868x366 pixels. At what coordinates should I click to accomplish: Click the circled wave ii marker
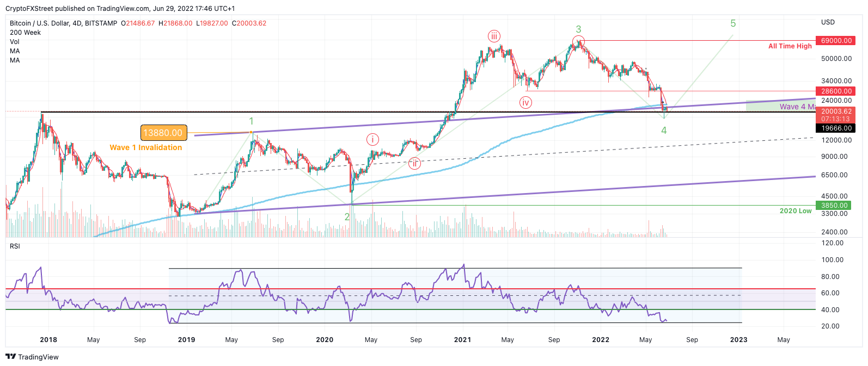pyautogui.click(x=414, y=163)
